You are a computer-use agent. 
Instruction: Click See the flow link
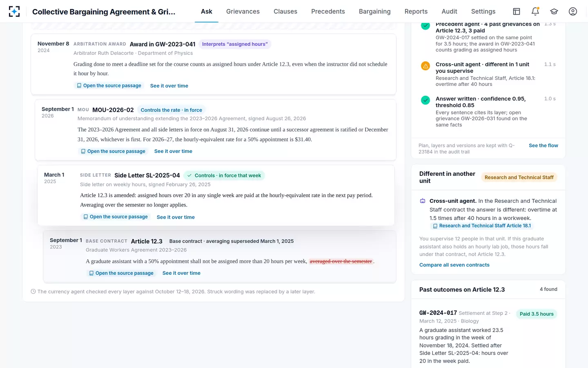[543, 146]
